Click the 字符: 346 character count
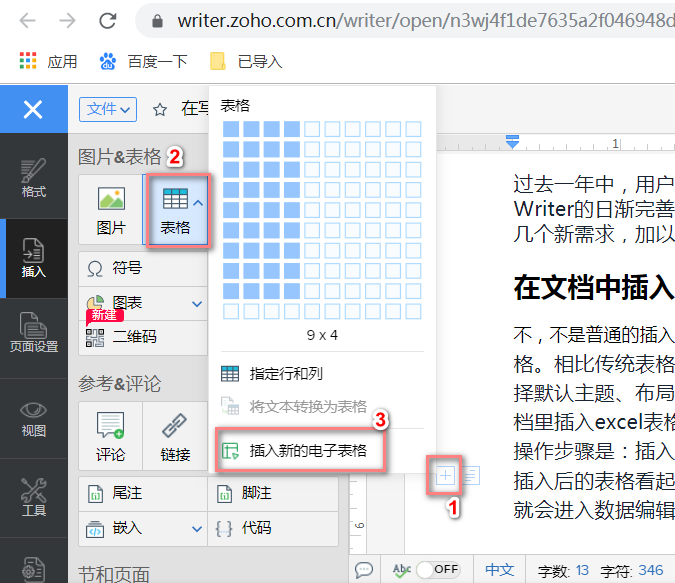The height and width of the screenshot is (583, 675). point(632,571)
